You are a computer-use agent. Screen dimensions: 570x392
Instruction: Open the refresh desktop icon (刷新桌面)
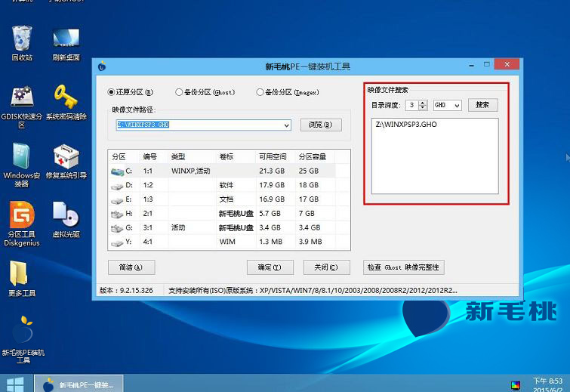pos(66,43)
